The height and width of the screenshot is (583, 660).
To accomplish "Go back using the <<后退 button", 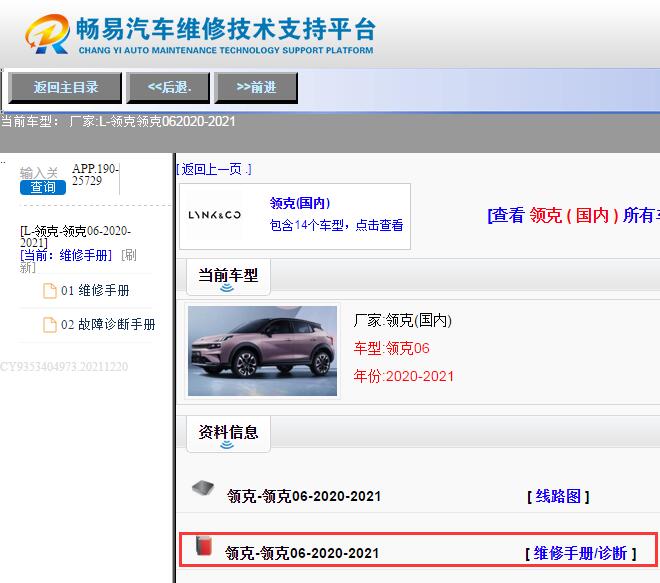I will [x=168, y=87].
